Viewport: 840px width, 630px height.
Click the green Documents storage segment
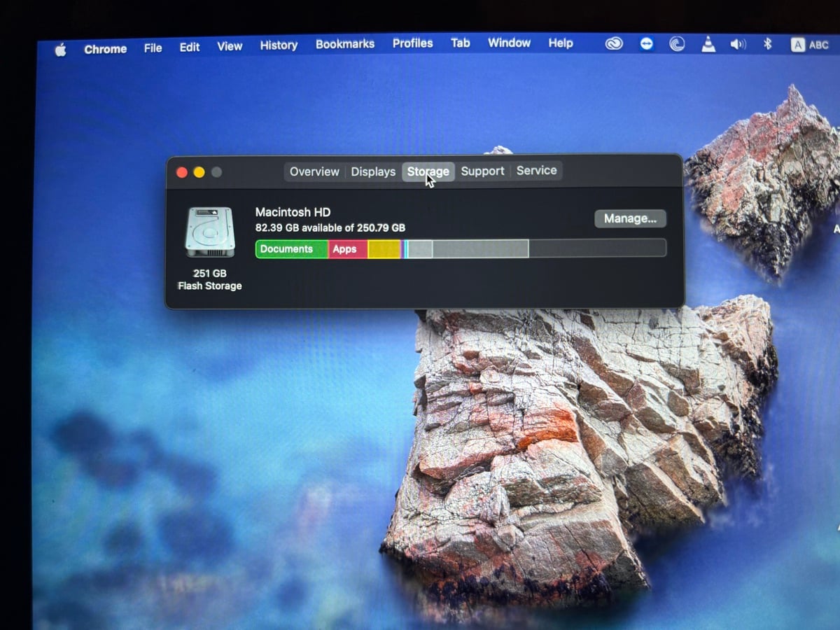pos(292,249)
